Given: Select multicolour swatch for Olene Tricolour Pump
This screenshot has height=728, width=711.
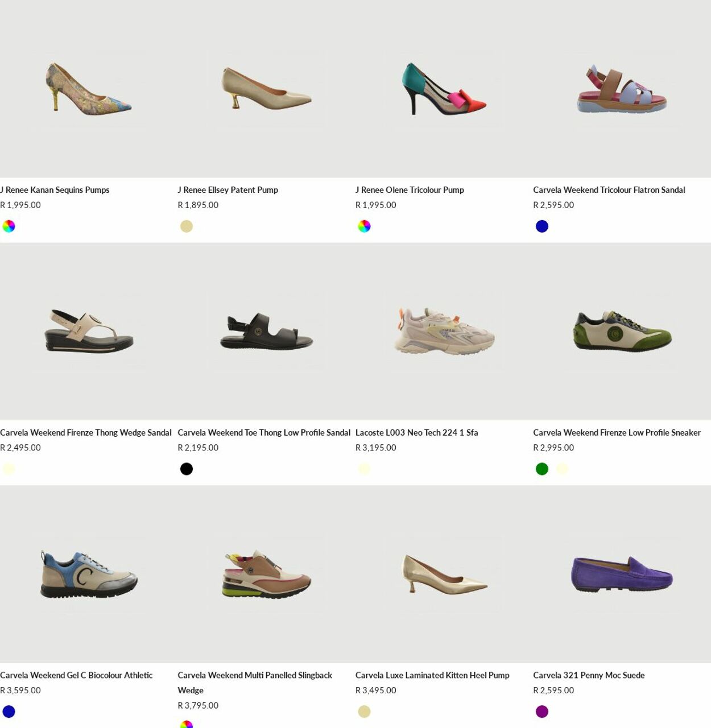Looking at the screenshot, I should click(x=364, y=226).
